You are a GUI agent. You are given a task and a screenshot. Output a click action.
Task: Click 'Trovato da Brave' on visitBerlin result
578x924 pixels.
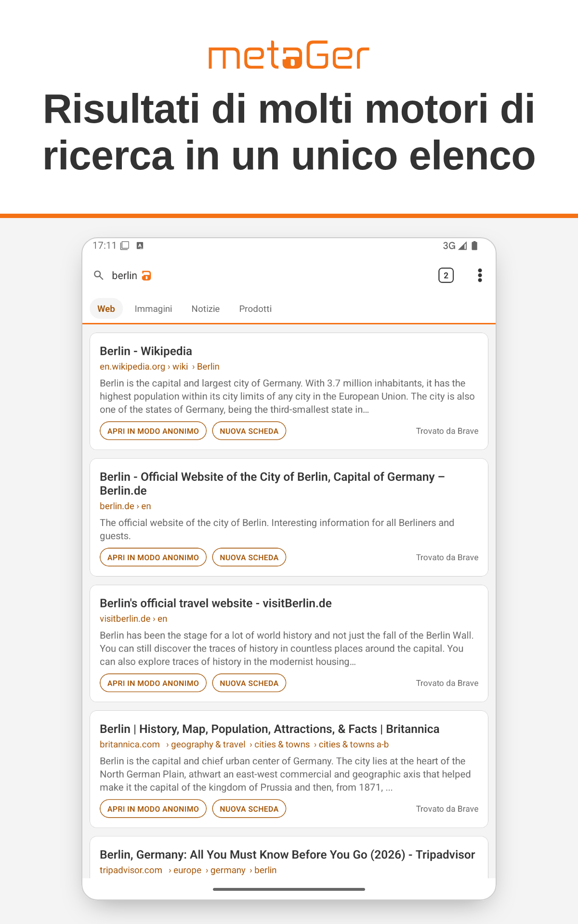tap(447, 683)
